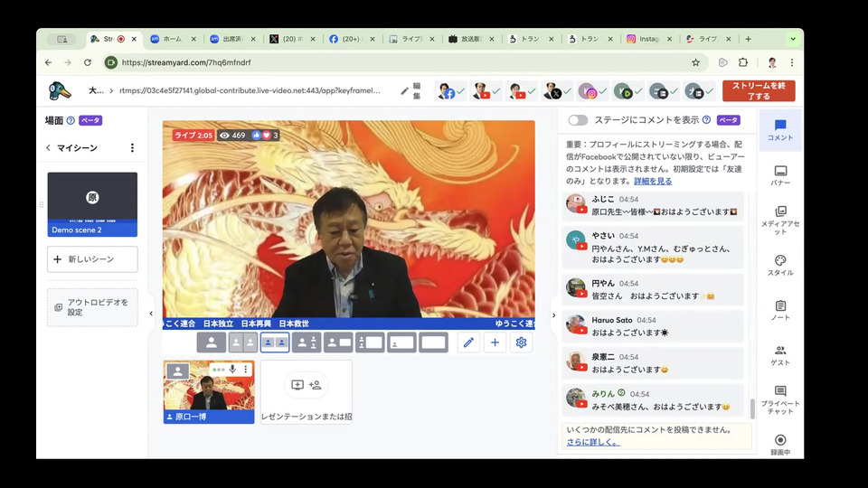The width and height of the screenshot is (868, 488).
Task: Click the comments scrollbar
Action: coord(752,408)
